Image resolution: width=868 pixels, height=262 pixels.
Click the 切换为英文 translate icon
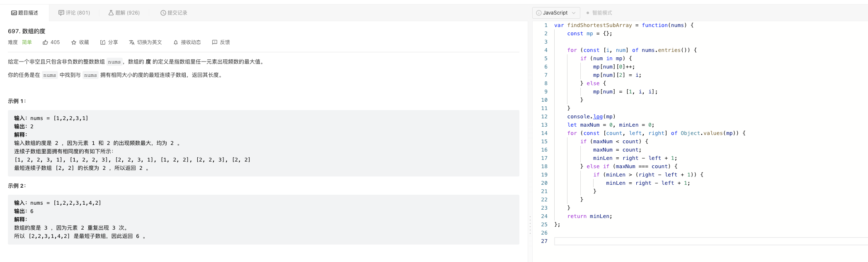(132, 42)
